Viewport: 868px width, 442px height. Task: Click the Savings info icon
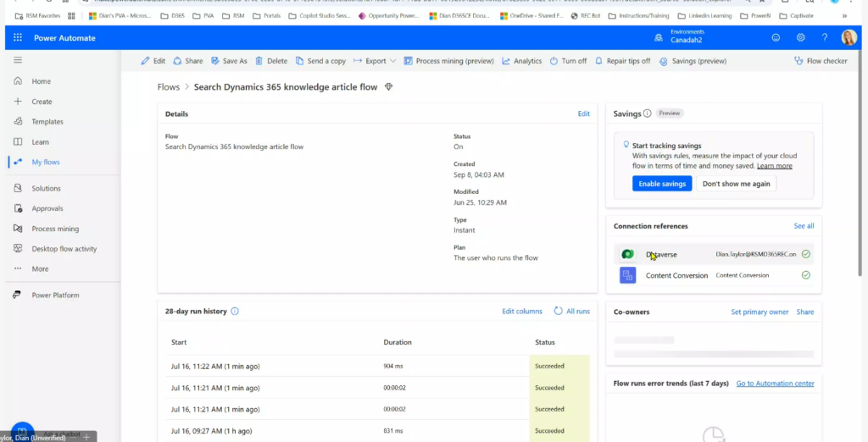647,113
